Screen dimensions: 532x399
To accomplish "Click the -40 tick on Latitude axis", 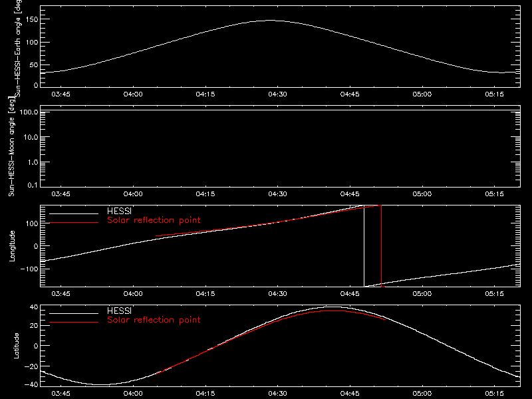I will (x=31, y=385).
